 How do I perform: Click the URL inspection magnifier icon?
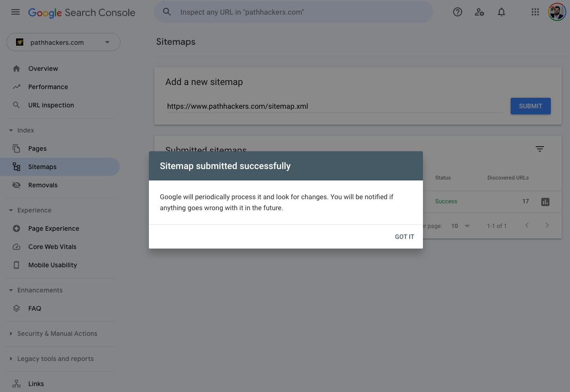16,105
